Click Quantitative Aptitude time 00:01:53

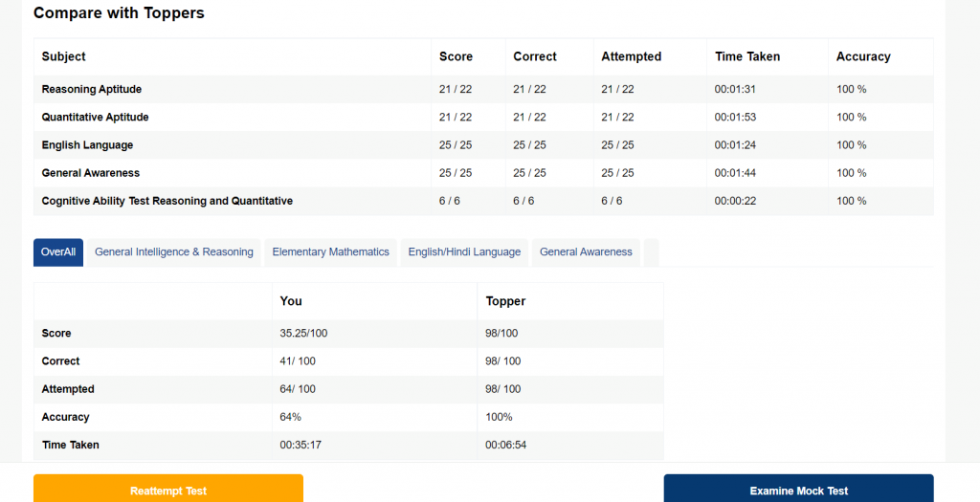pyautogui.click(x=736, y=118)
